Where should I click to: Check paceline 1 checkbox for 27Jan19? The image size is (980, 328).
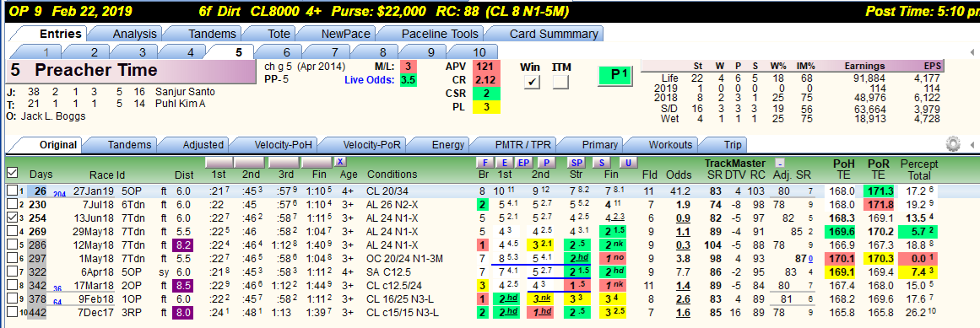12,190
